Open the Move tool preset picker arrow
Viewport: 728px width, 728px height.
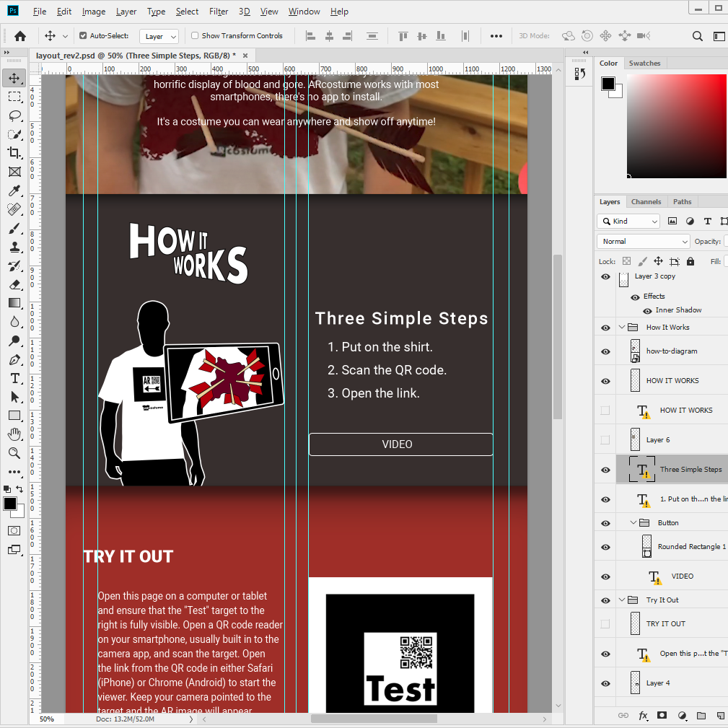tap(65, 36)
